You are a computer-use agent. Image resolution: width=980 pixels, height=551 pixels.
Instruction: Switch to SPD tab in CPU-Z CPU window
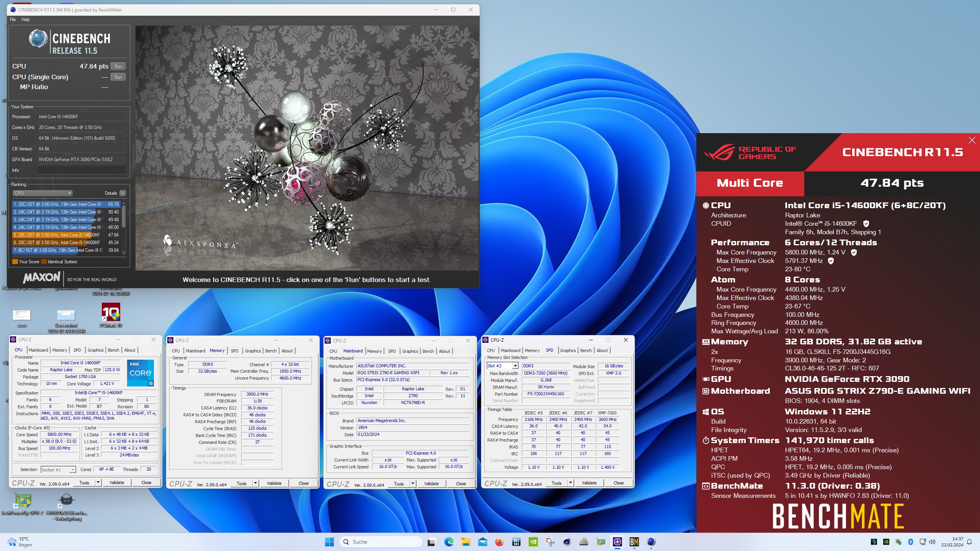click(77, 350)
